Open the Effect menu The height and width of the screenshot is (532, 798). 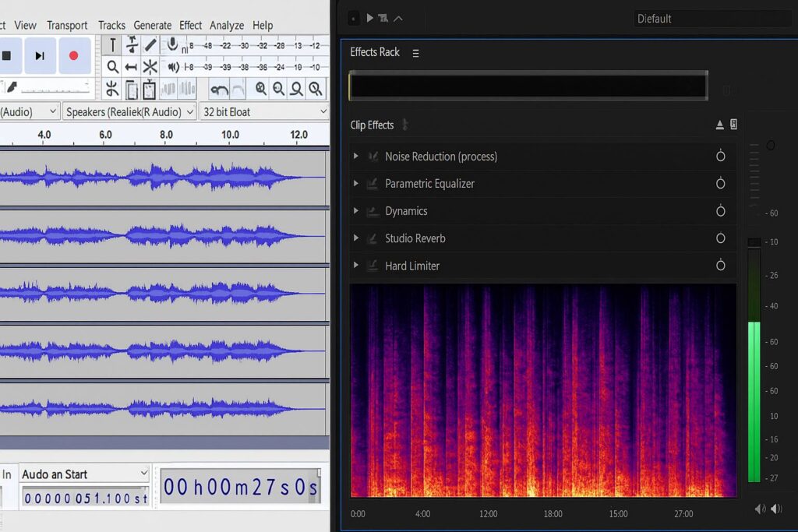tap(190, 25)
